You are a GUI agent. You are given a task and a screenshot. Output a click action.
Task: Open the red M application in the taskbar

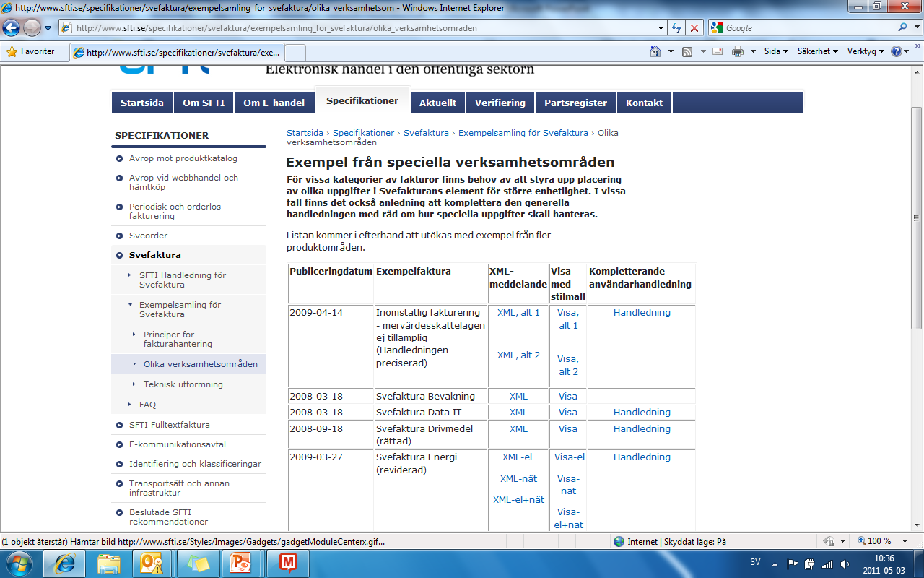pyautogui.click(x=288, y=563)
